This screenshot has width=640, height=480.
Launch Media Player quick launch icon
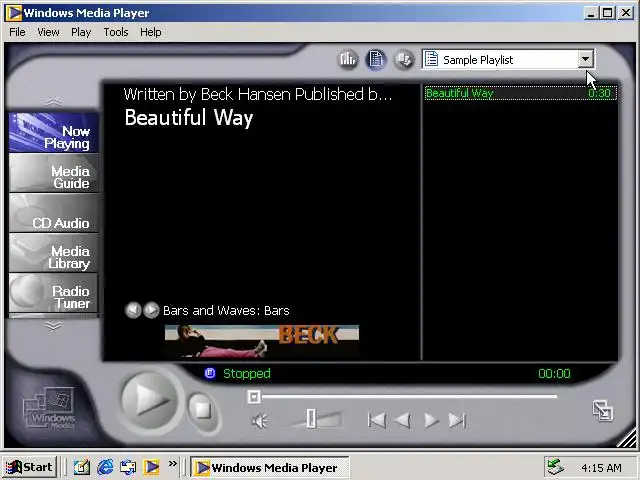click(x=151, y=467)
